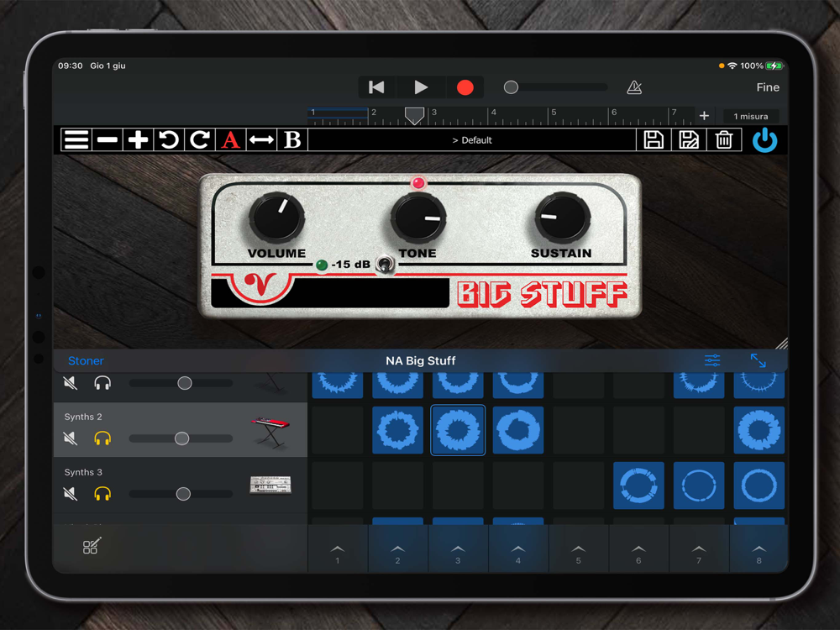The width and height of the screenshot is (840, 630).
Task: Select preset slot A
Action: click(230, 139)
